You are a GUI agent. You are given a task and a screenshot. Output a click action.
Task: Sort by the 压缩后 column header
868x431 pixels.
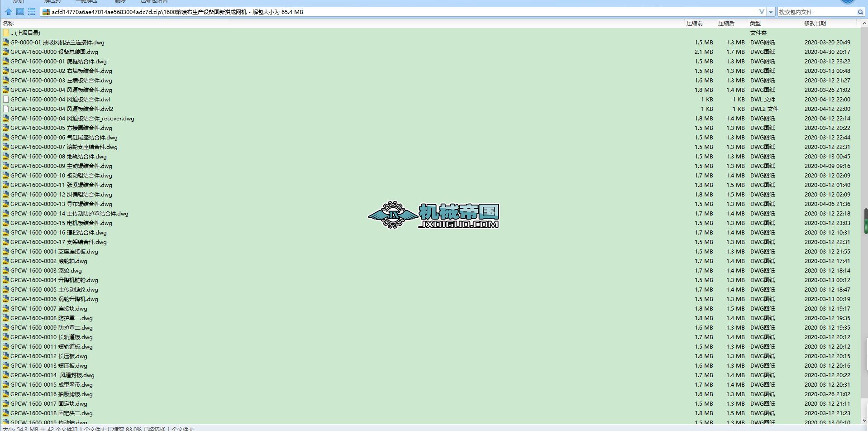(726, 23)
